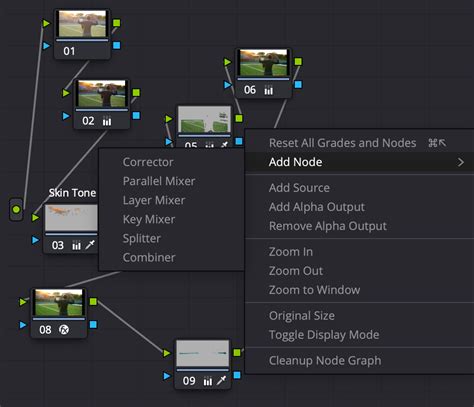Click node 06 blue key output square
The image size is (474, 407).
coord(298,84)
